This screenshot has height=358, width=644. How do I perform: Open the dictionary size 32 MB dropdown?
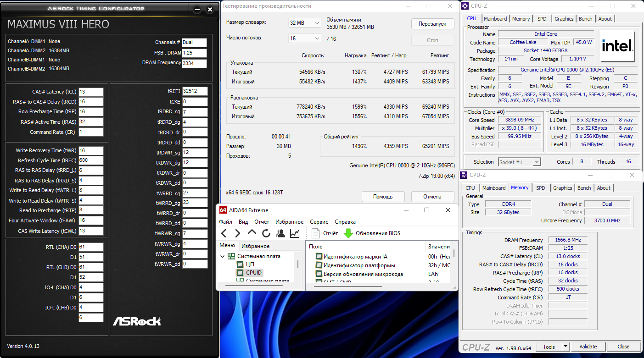click(305, 23)
